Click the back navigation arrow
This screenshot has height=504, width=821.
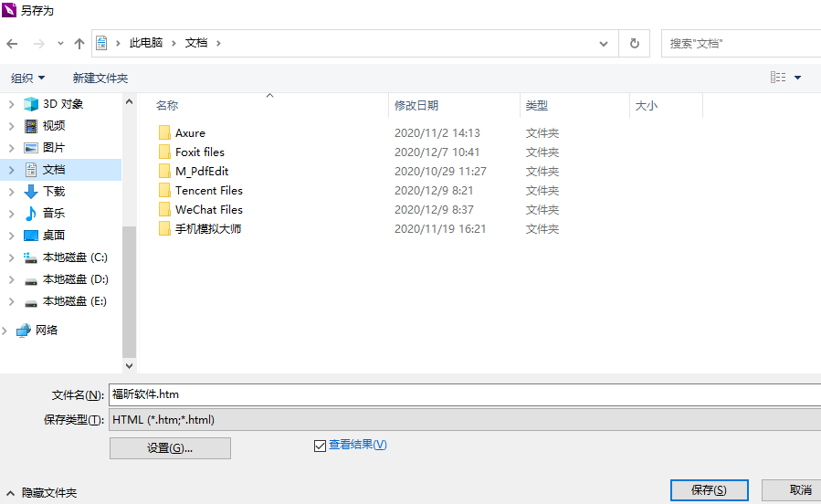[13, 43]
